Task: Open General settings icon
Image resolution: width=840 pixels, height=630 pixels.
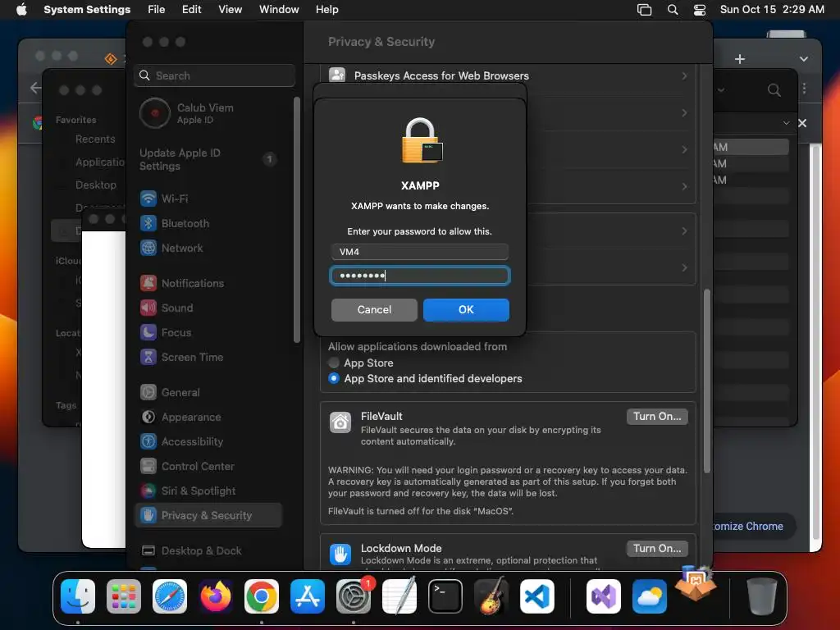Action: 148,392
